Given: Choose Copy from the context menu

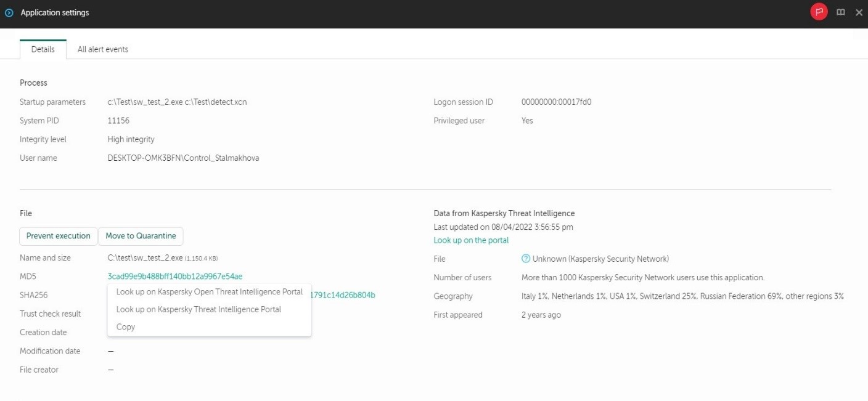Looking at the screenshot, I should pyautogui.click(x=126, y=327).
